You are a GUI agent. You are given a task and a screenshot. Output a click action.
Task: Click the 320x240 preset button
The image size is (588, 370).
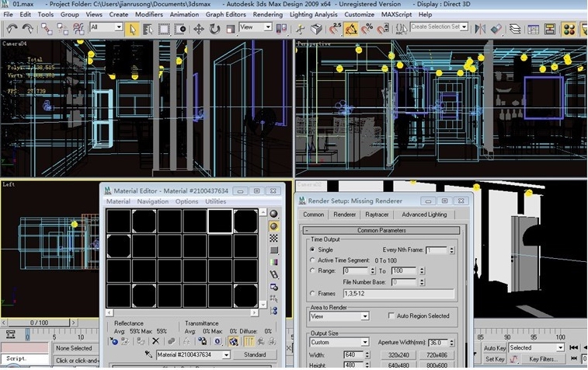398,355
